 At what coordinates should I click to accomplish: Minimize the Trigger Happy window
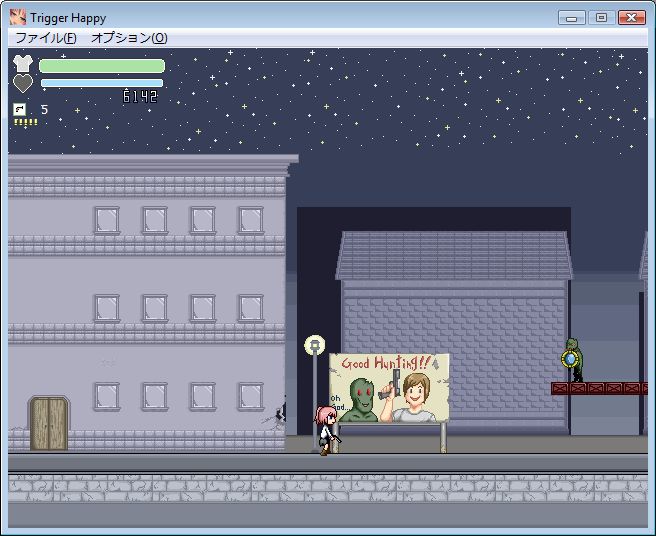pyautogui.click(x=571, y=17)
